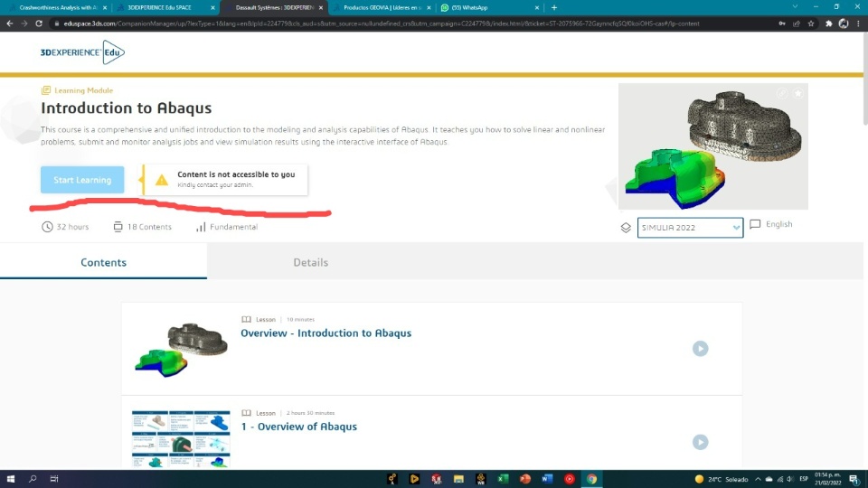
Task: Open File Explorer from the taskbar
Action: [x=458, y=479]
